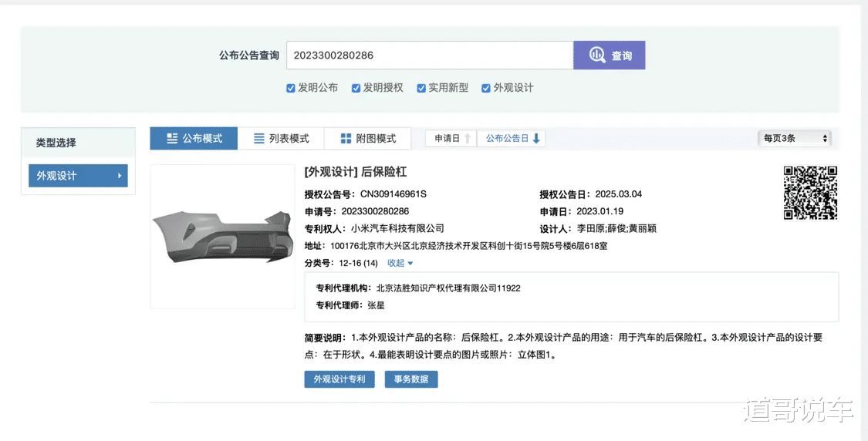This screenshot has height=441, width=868.
Task: Open the 事务数据 button
Action: [x=411, y=379]
